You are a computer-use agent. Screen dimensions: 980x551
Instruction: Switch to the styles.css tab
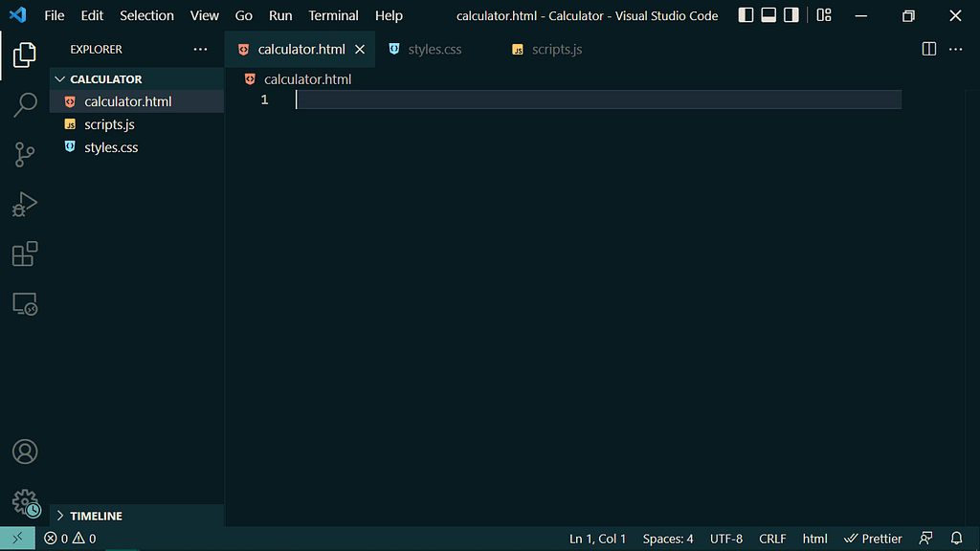click(434, 49)
